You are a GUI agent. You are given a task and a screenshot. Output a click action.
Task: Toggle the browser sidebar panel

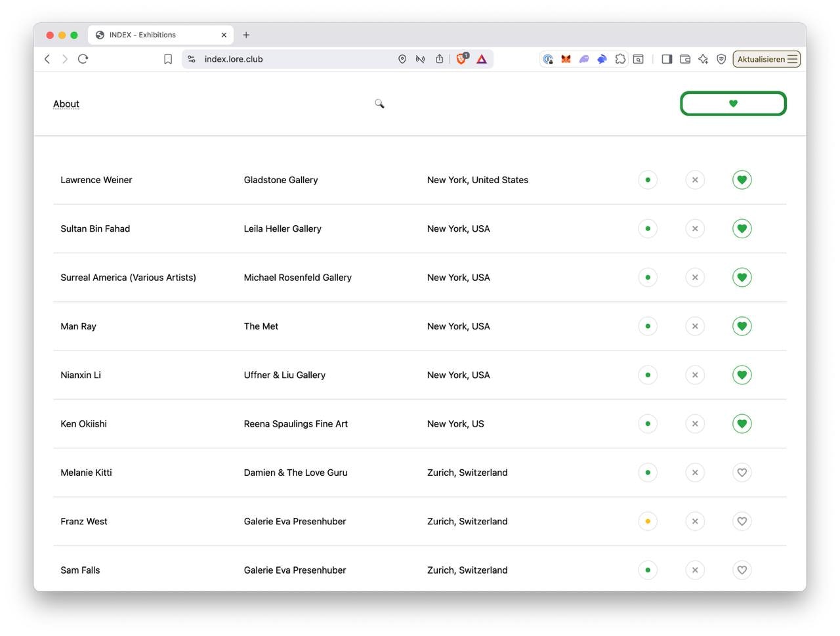667,59
